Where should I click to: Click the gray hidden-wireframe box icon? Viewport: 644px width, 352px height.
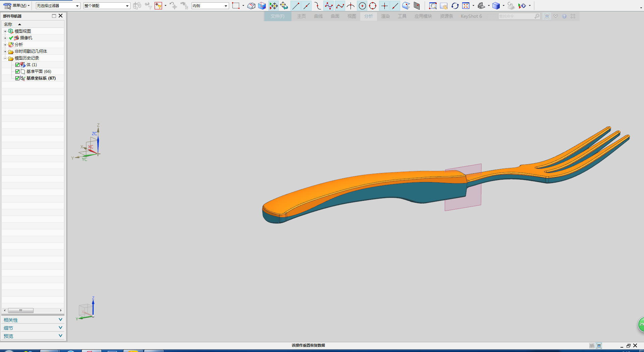(251, 6)
